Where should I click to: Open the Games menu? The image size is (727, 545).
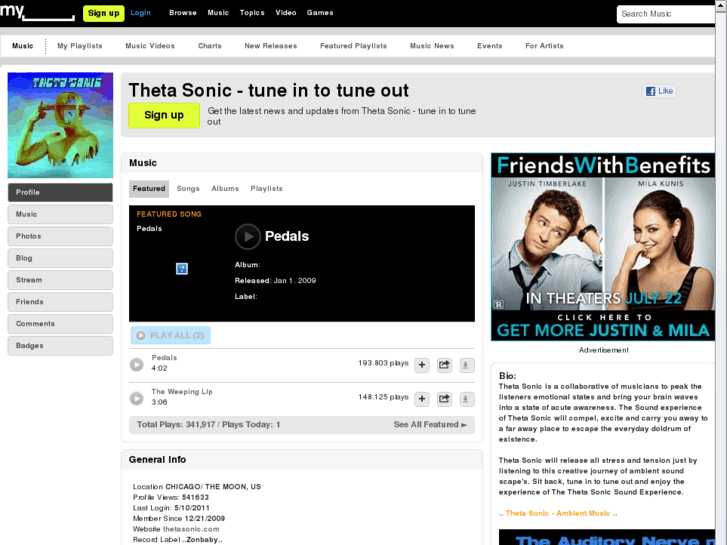[320, 13]
